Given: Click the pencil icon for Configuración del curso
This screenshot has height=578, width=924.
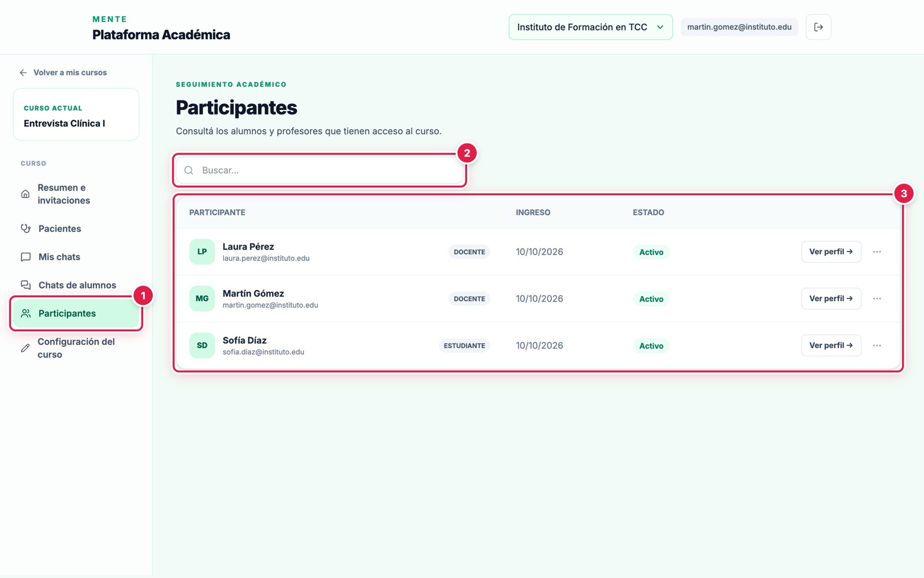Looking at the screenshot, I should point(25,348).
